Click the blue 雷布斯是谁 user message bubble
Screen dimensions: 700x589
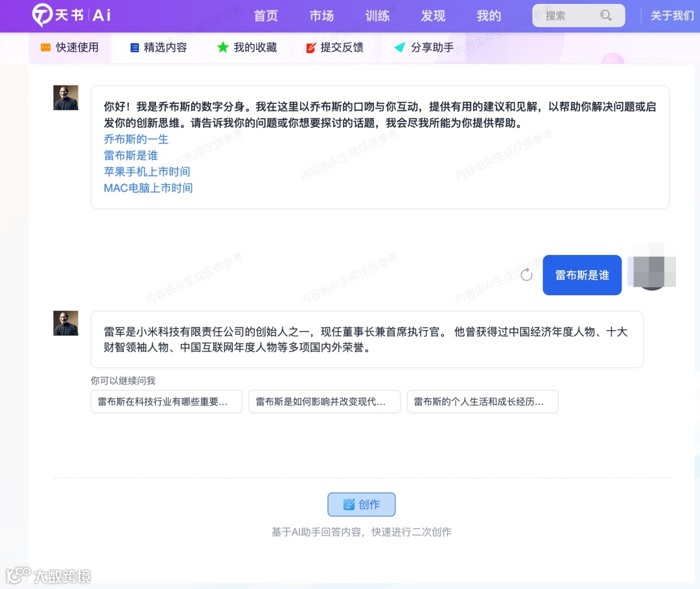coord(582,275)
